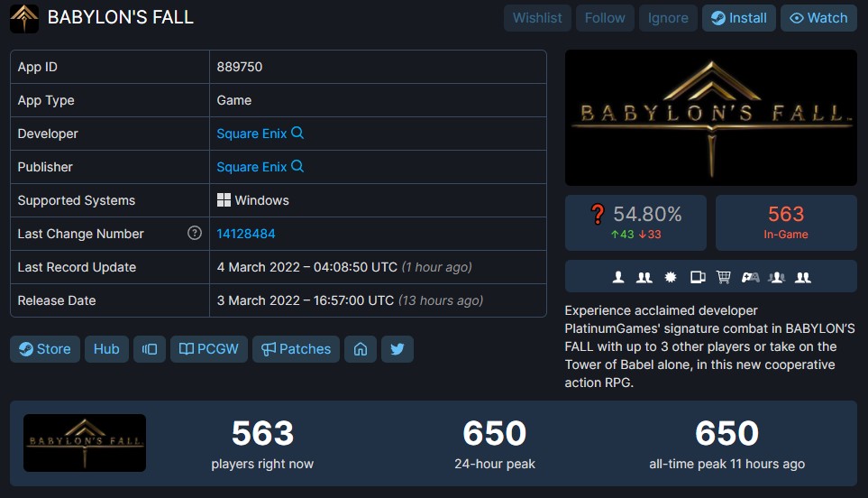Click the Follow button
The width and height of the screenshot is (868, 498).
605,18
